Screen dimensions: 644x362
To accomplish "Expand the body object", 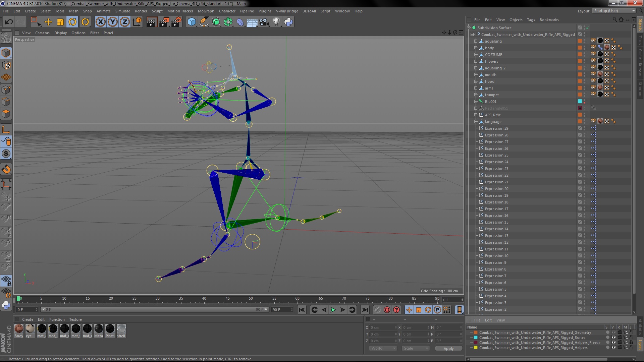I will point(476,48).
